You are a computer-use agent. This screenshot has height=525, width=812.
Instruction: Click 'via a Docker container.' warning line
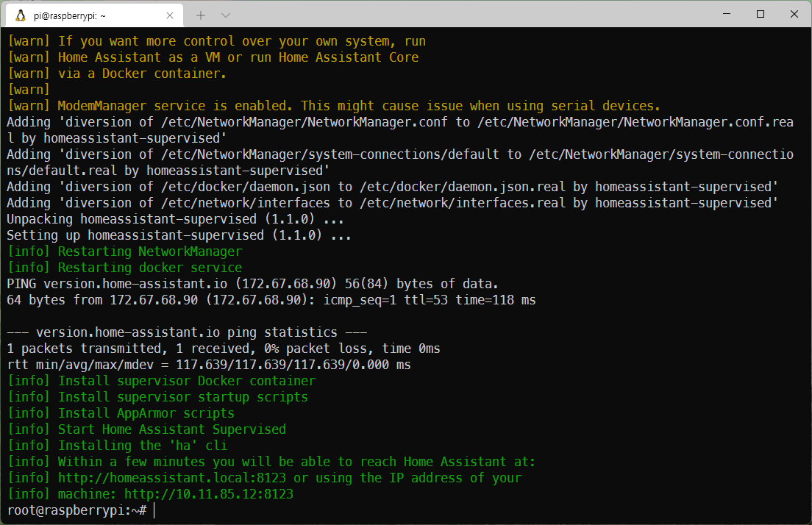117,74
